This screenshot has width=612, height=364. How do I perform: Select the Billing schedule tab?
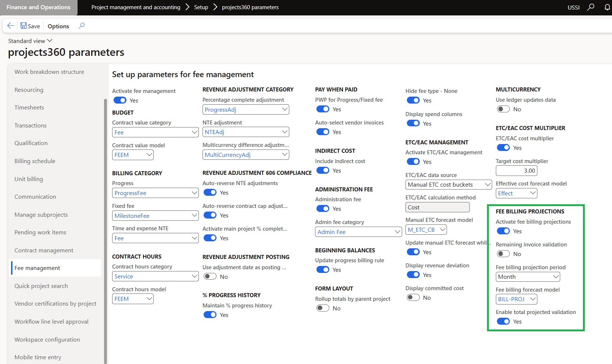pyautogui.click(x=35, y=161)
